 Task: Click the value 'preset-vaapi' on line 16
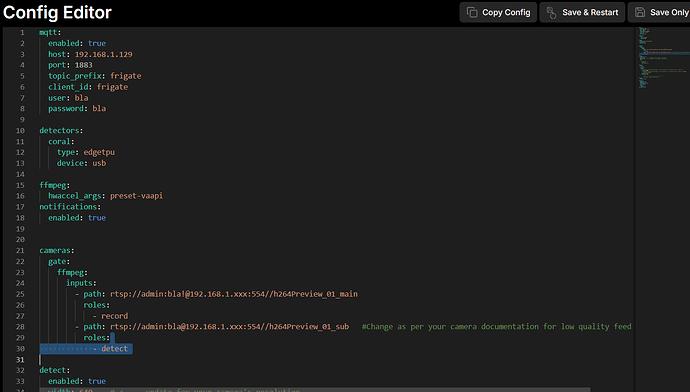click(x=136, y=196)
